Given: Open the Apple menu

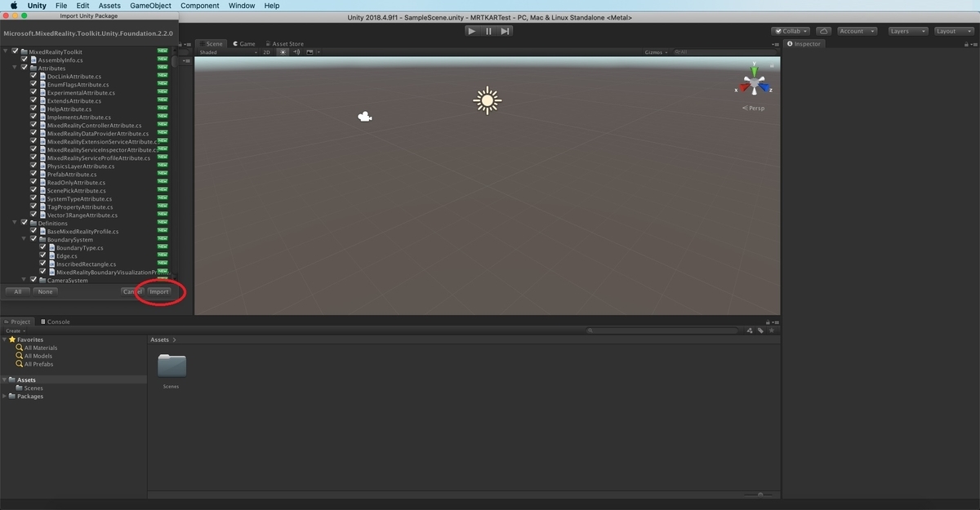Looking at the screenshot, I should pos(14,6).
